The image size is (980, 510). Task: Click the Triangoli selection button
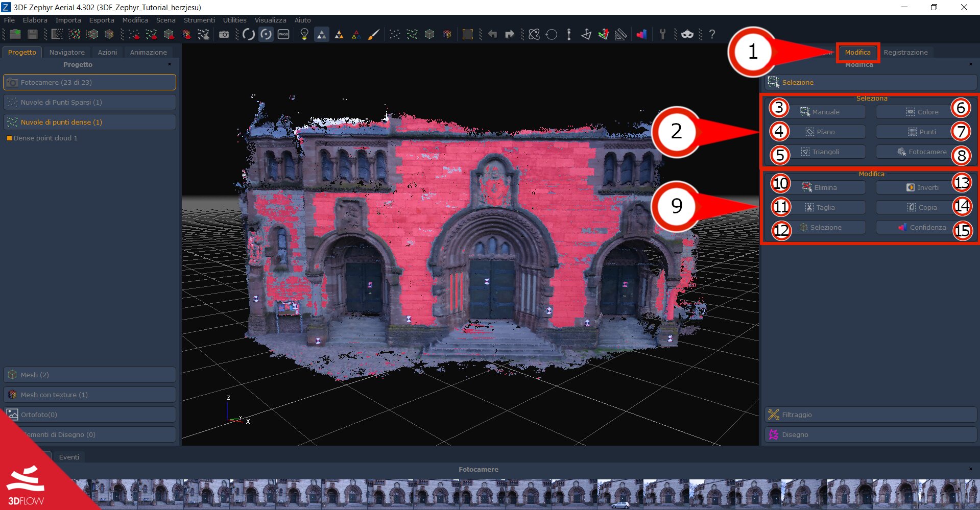820,152
